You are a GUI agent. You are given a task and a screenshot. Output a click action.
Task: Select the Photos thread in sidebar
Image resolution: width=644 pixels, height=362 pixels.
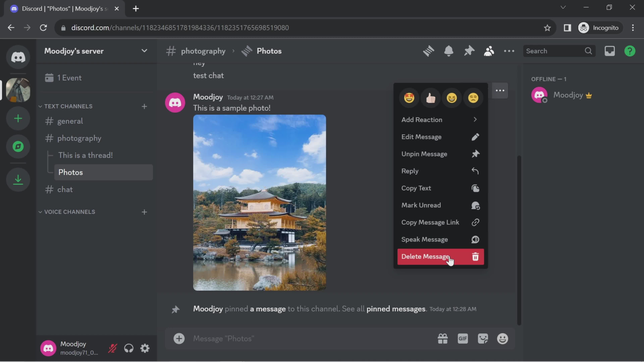[103, 172]
